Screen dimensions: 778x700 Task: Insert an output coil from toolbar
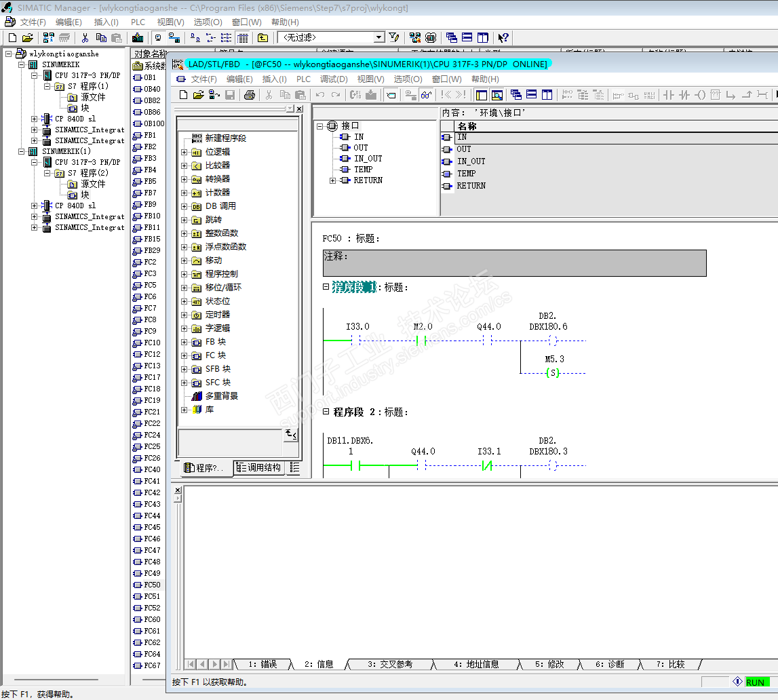point(700,95)
